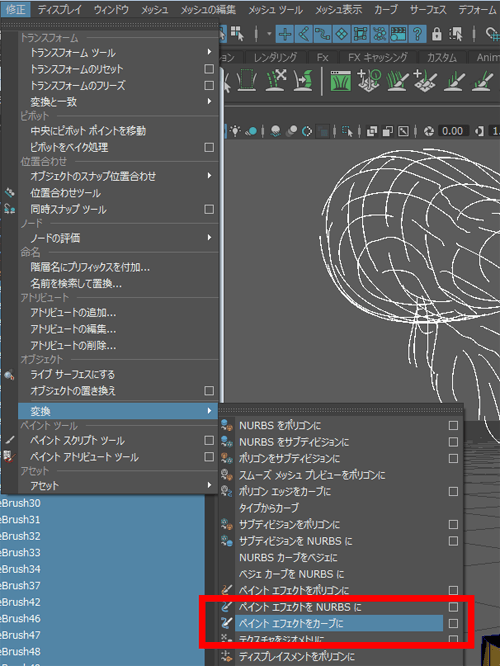Open option box for ペイント スクリプト ツール

point(209,440)
